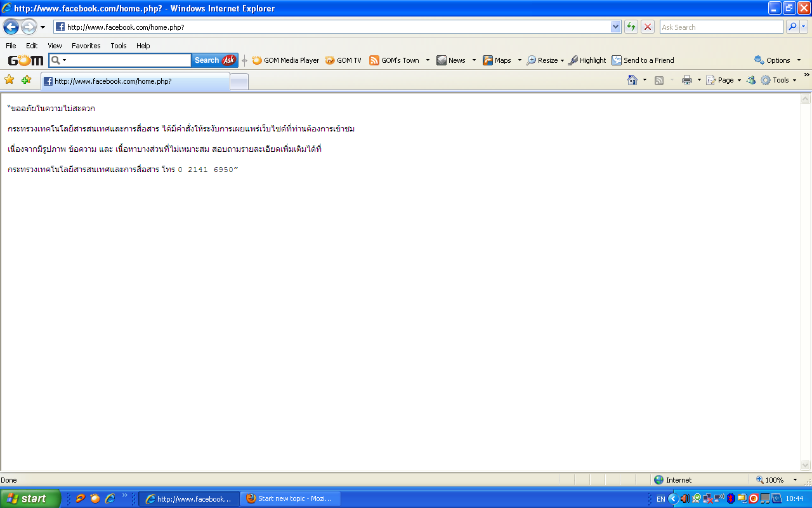Expand the address bar URL dropdown
Viewport: 812px width, 508px height.
coord(615,27)
